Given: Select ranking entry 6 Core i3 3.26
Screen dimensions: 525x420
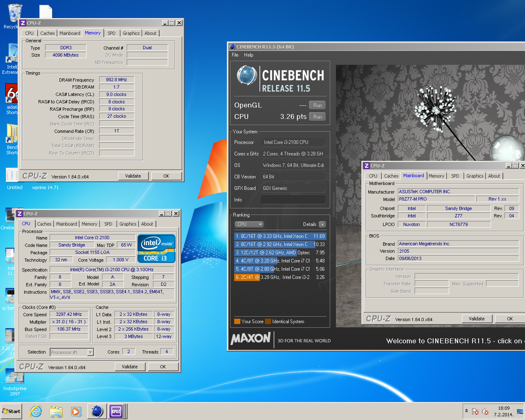Looking at the screenshot, I should pos(280,277).
